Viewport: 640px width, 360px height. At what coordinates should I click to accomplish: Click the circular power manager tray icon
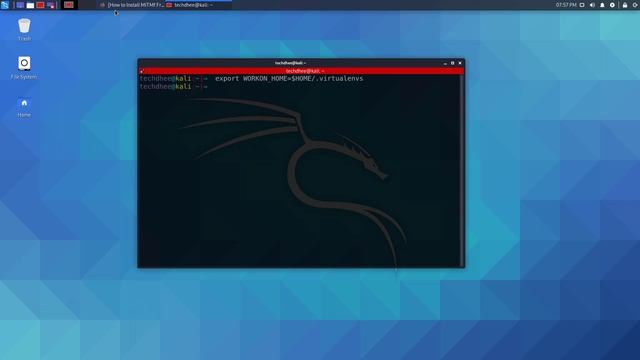[x=612, y=5]
